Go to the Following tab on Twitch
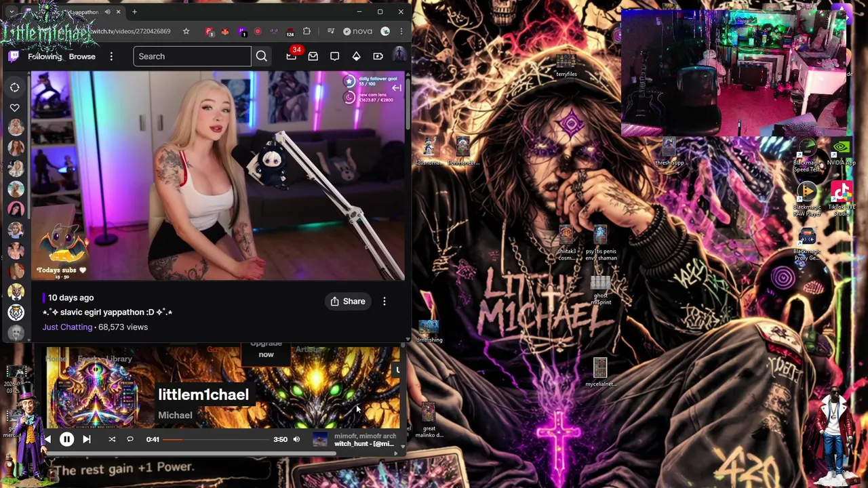 45,56
